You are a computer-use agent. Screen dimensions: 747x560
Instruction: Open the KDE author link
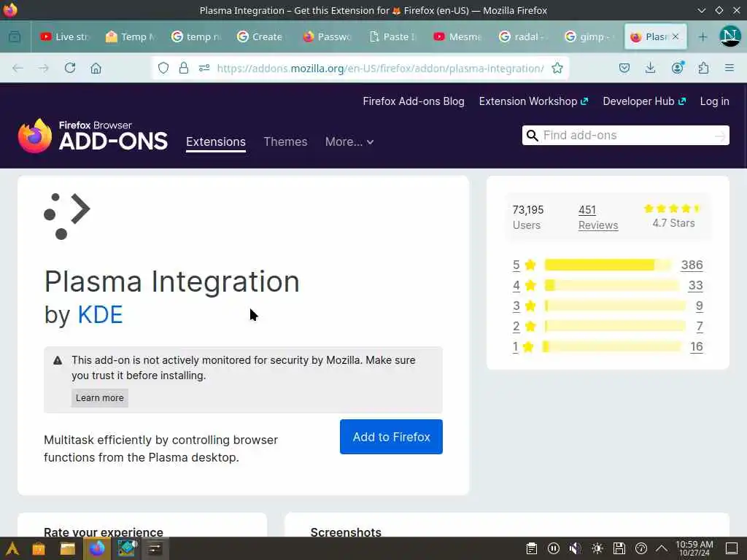tap(100, 315)
